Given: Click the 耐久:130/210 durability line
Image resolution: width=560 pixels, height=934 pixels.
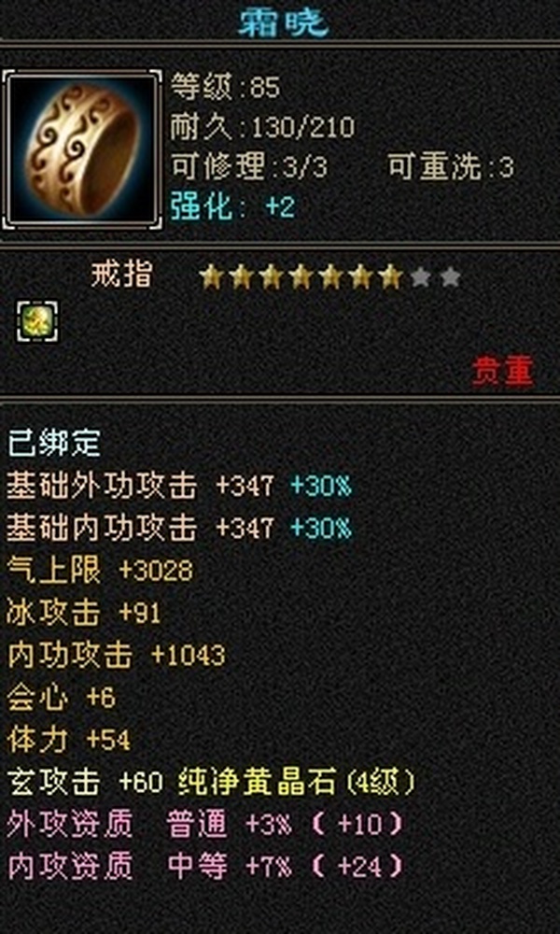Looking at the screenshot, I should pos(262,128).
